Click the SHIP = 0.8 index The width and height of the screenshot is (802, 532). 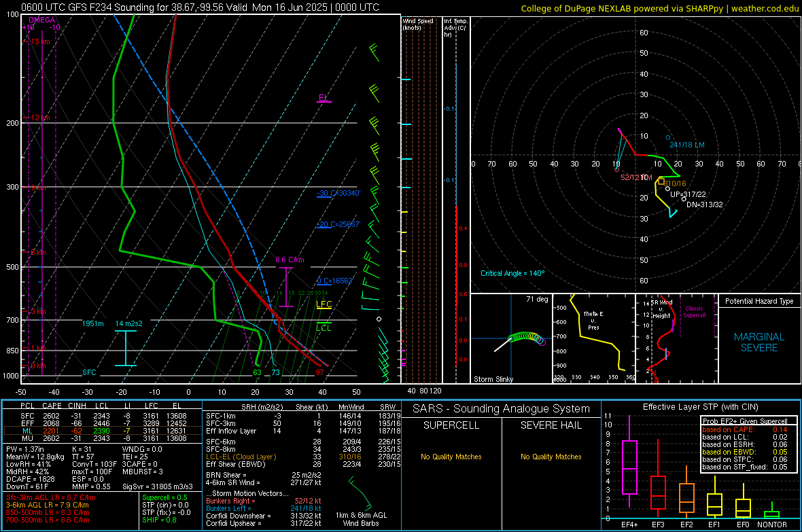click(159, 520)
